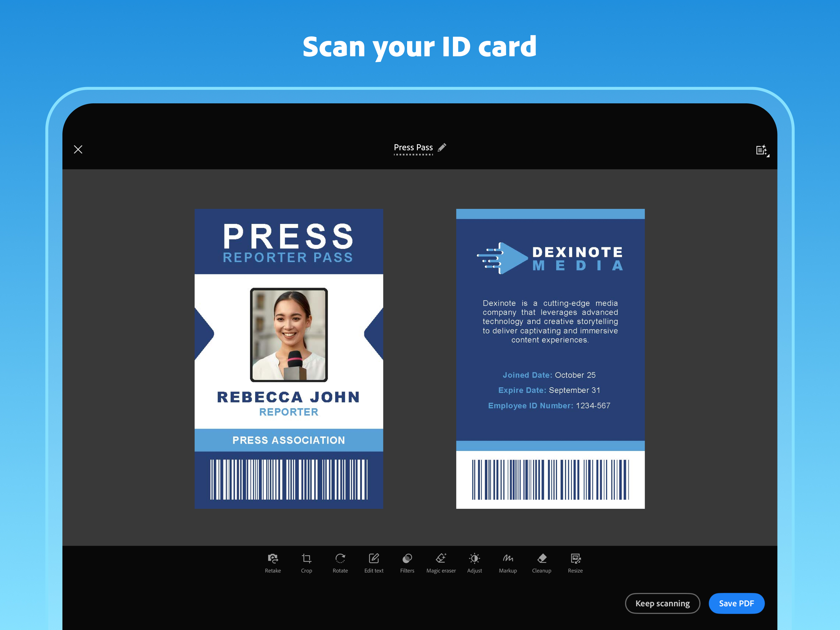This screenshot has width=840, height=630.
Task: Save the scan as PDF
Action: pyautogui.click(x=736, y=604)
